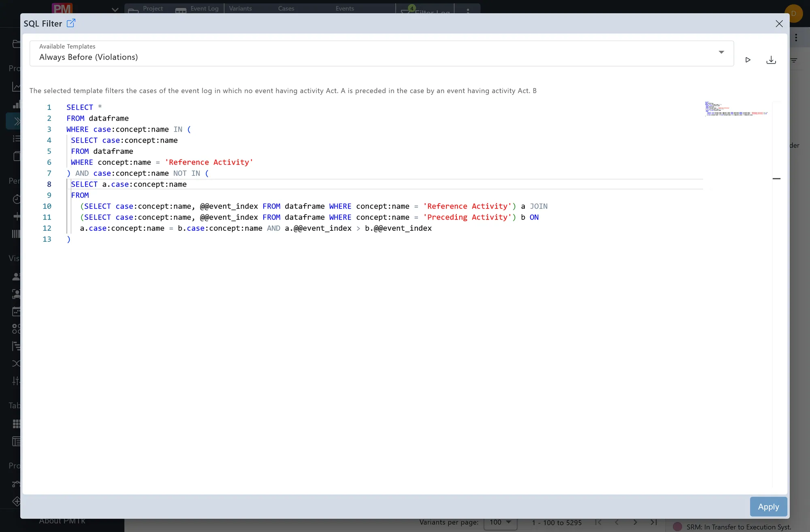Click line number 13 in the gutter
Image resolution: width=810 pixels, height=532 pixels.
coord(47,239)
